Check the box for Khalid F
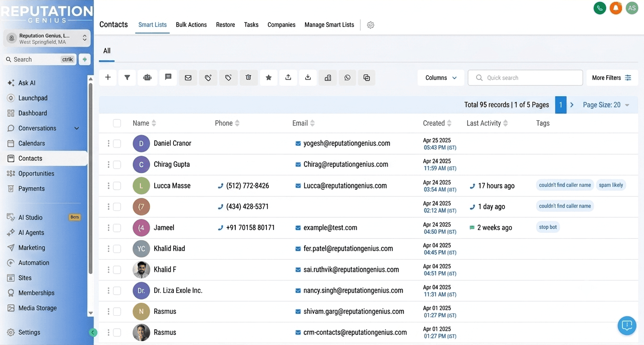The image size is (644, 345). pos(117,270)
